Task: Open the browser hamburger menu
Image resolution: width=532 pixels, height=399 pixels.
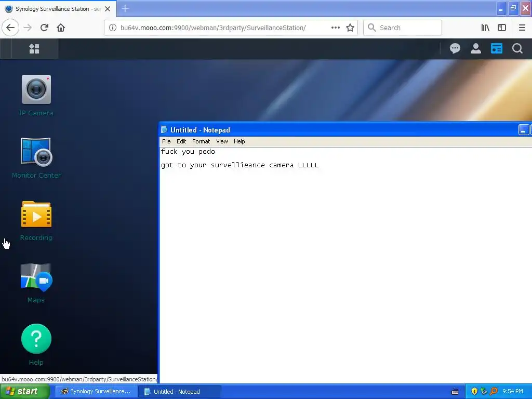Action: point(522,28)
